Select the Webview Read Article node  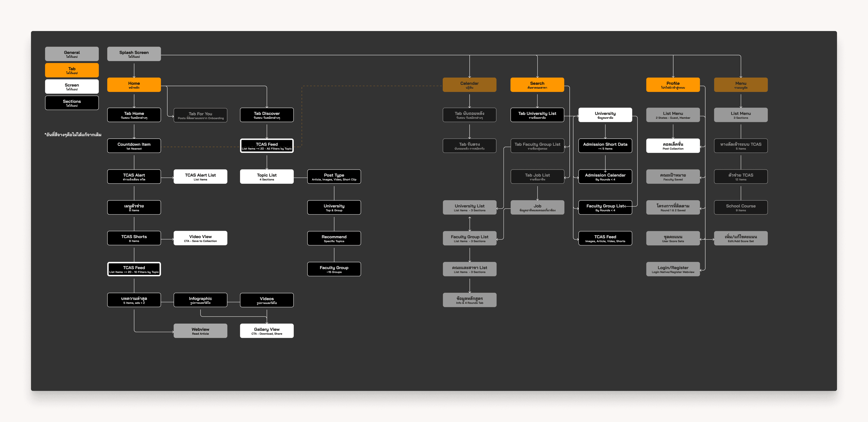coord(200,331)
